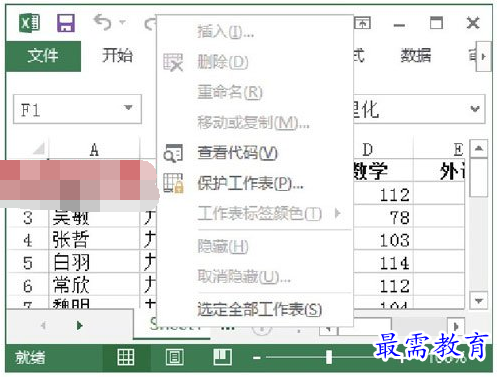Switch to the 开始 ribbon tab

coord(117,55)
